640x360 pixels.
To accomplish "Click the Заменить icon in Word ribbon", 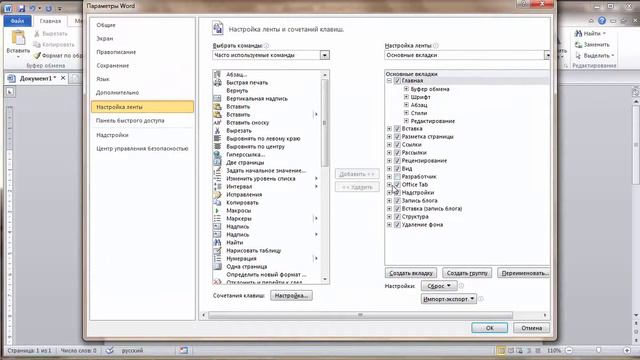I will [x=578, y=44].
